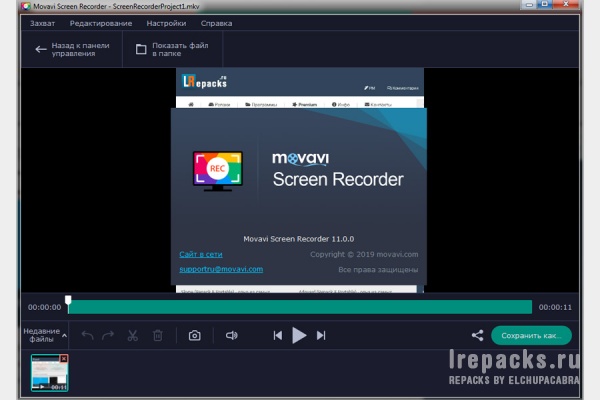Go back via Назад к панели управления
This screenshot has height=400, width=600.
pos(72,49)
